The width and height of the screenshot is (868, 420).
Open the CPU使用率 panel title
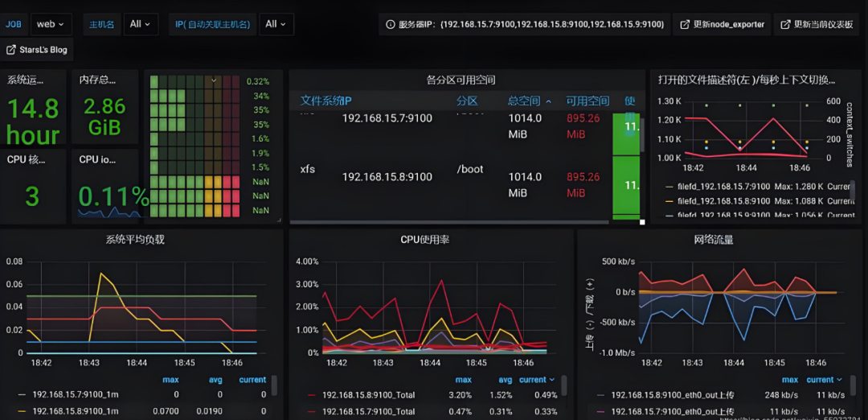pyautogui.click(x=424, y=240)
